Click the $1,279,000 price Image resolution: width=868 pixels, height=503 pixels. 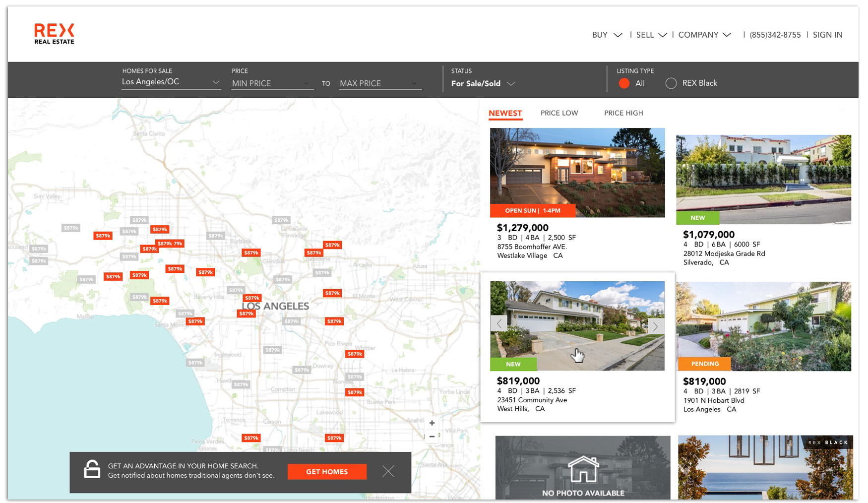coord(523,228)
